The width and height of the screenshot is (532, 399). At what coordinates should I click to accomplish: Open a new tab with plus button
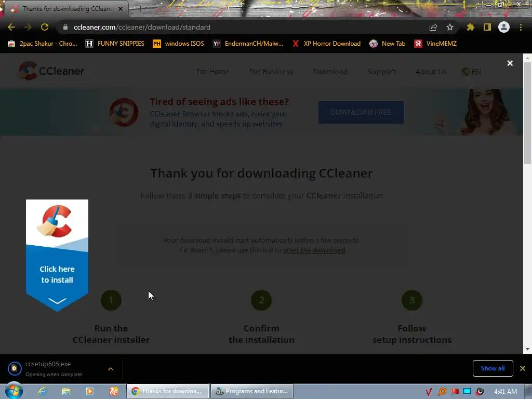pos(140,9)
